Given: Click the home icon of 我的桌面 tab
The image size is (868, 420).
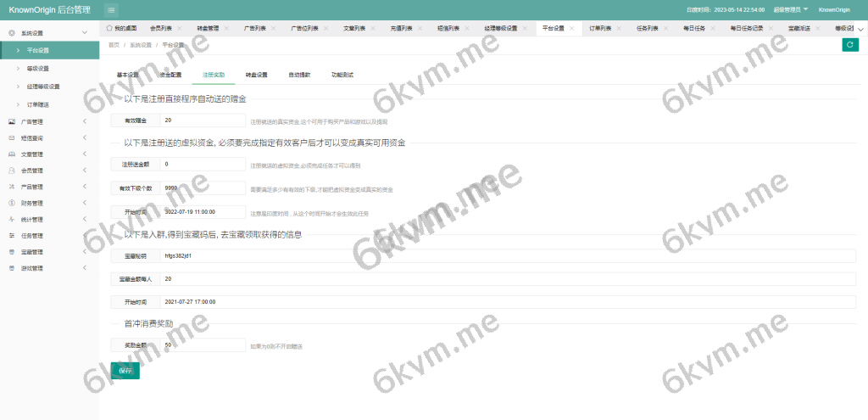Looking at the screenshot, I should 108,28.
